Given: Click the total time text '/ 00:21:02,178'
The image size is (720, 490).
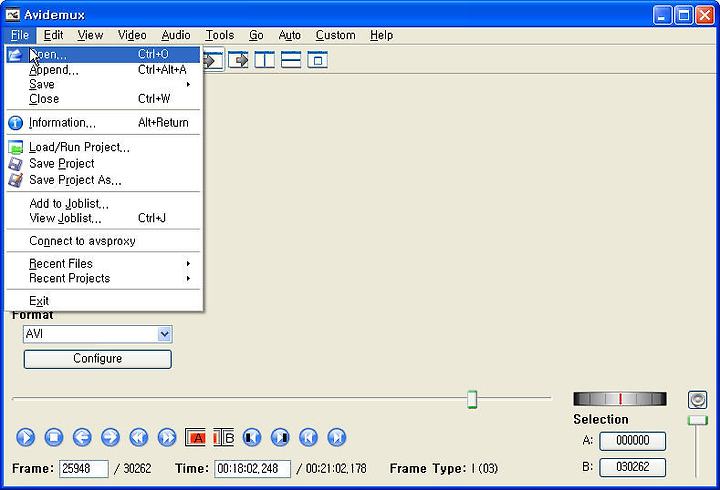Looking at the screenshot, I should click(332, 468).
